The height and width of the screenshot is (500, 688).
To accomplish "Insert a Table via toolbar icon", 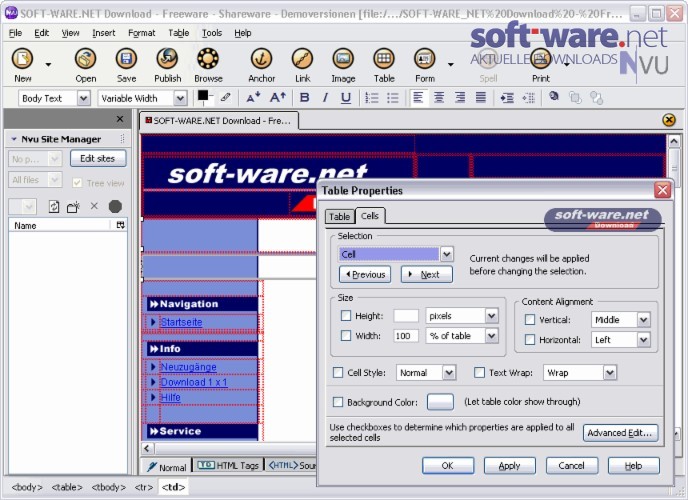I will click(384, 58).
